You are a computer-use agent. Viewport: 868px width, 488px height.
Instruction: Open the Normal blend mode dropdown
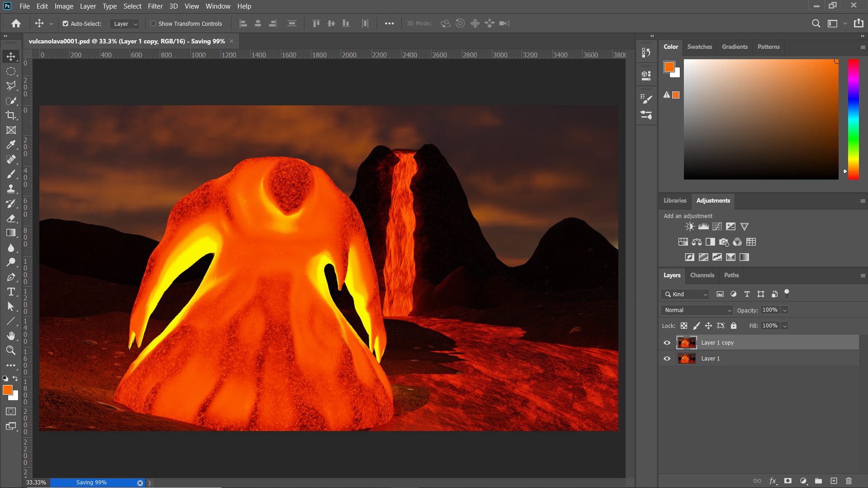tap(697, 310)
